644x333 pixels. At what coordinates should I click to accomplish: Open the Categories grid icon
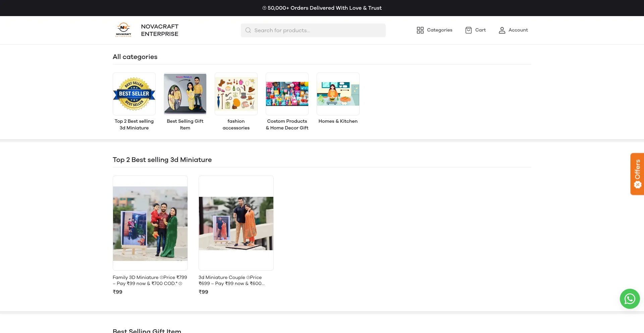420,30
